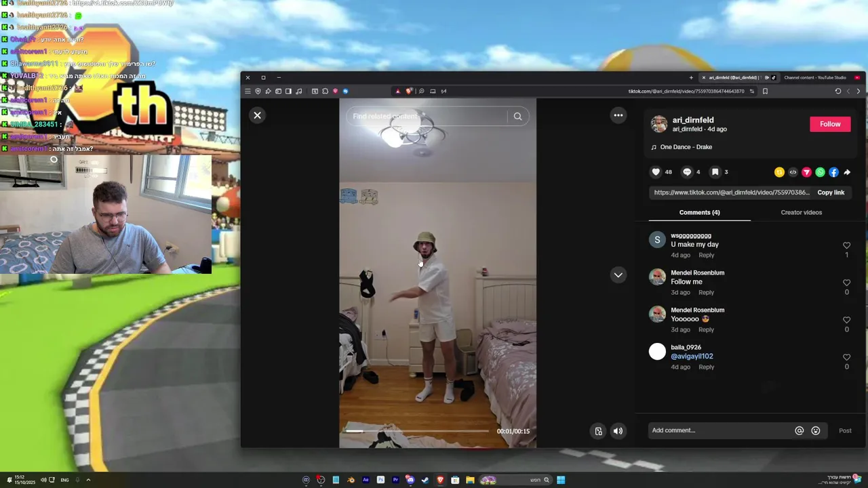The width and height of the screenshot is (868, 488).
Task: Click the Copy link button
Action: (x=831, y=192)
